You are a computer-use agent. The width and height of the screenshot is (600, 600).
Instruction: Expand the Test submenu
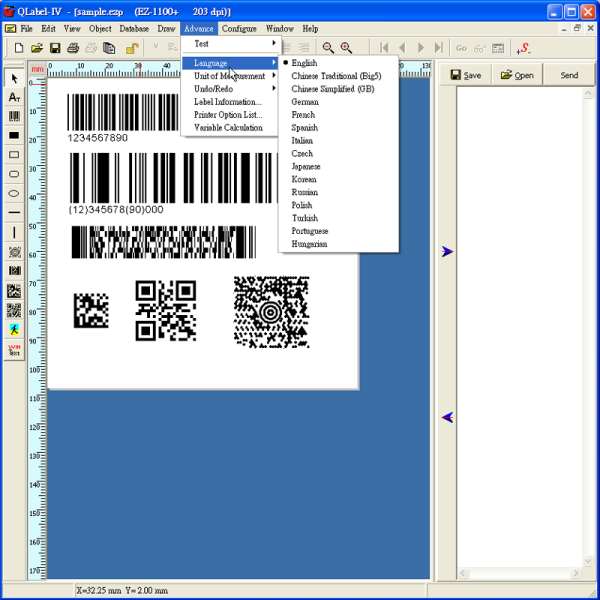click(230, 44)
